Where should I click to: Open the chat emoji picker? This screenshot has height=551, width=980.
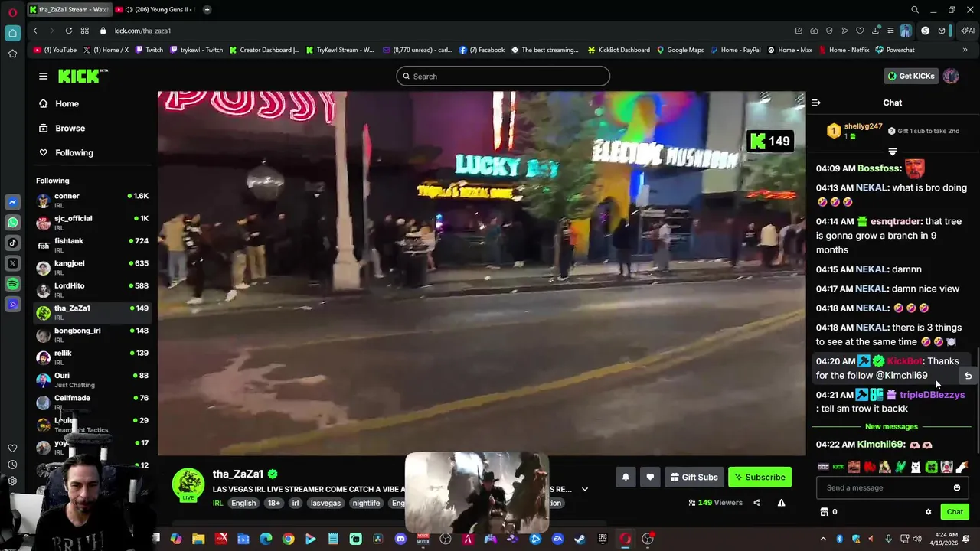click(957, 487)
